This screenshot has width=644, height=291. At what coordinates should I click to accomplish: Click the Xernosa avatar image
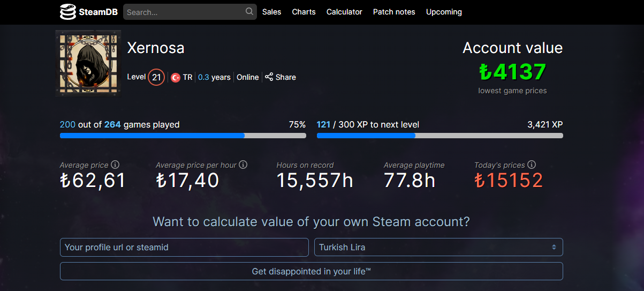pos(88,63)
